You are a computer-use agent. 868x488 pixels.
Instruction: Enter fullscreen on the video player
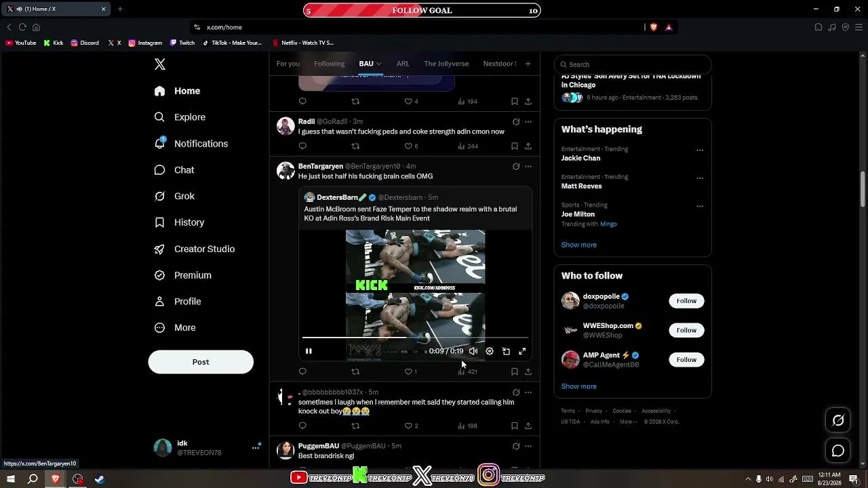[522, 351]
